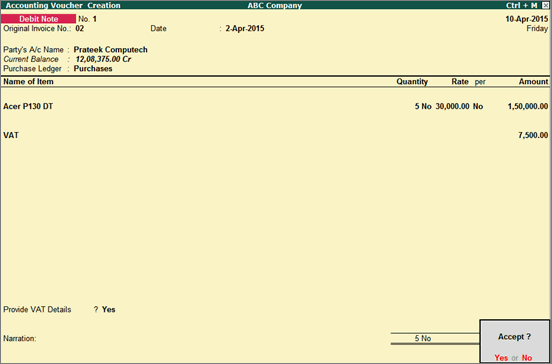Screen dimensions: 552x364
Task: Click the total quantity 5 No at bottom
Action: tap(423, 338)
